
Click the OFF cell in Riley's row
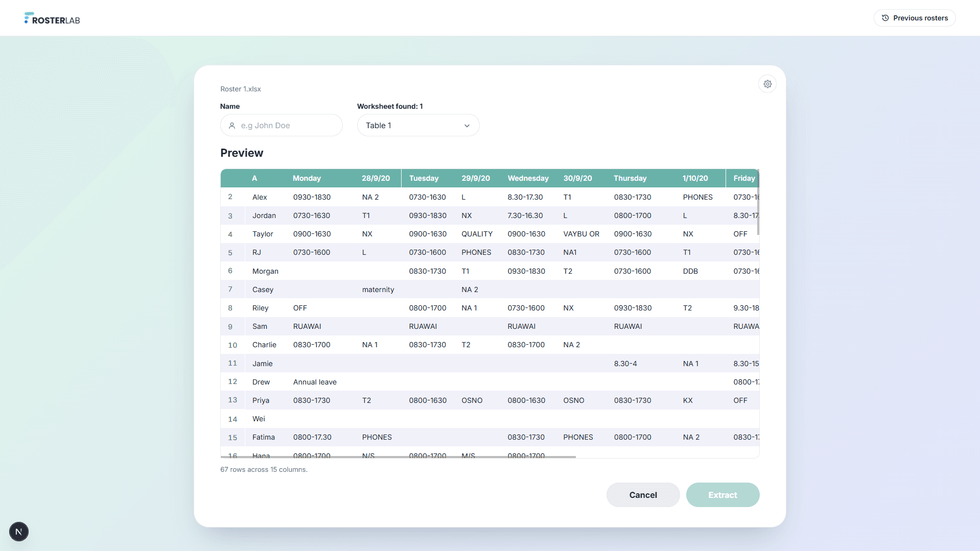click(x=300, y=308)
